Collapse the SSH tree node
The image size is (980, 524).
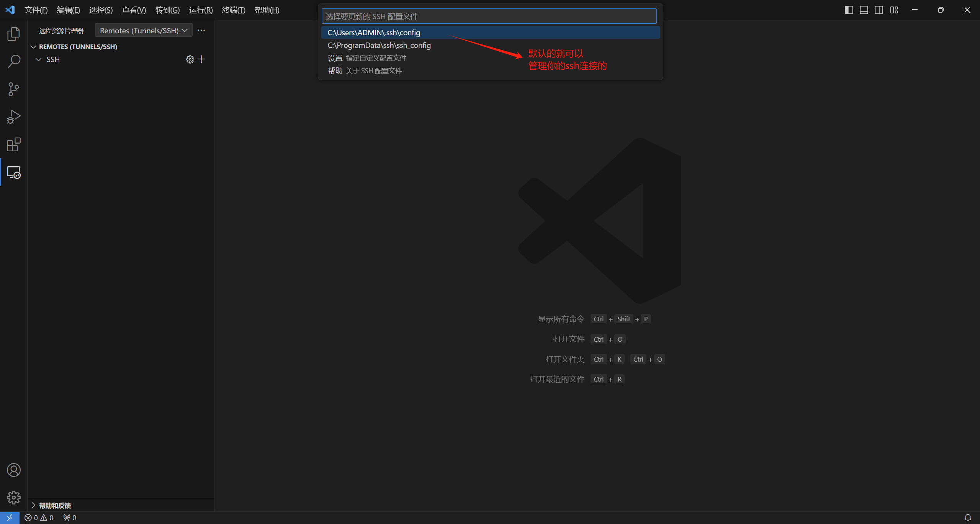tap(39, 59)
